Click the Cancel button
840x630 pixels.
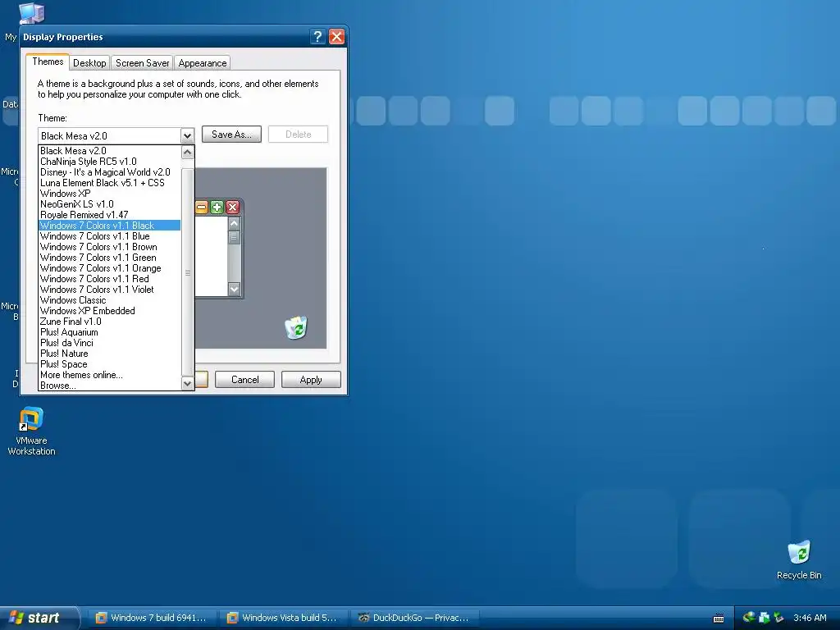click(x=244, y=379)
